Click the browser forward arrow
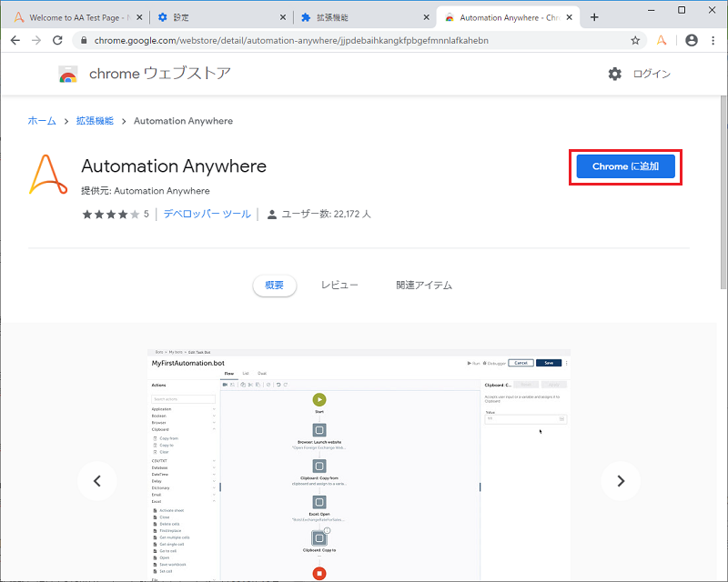 [36, 40]
